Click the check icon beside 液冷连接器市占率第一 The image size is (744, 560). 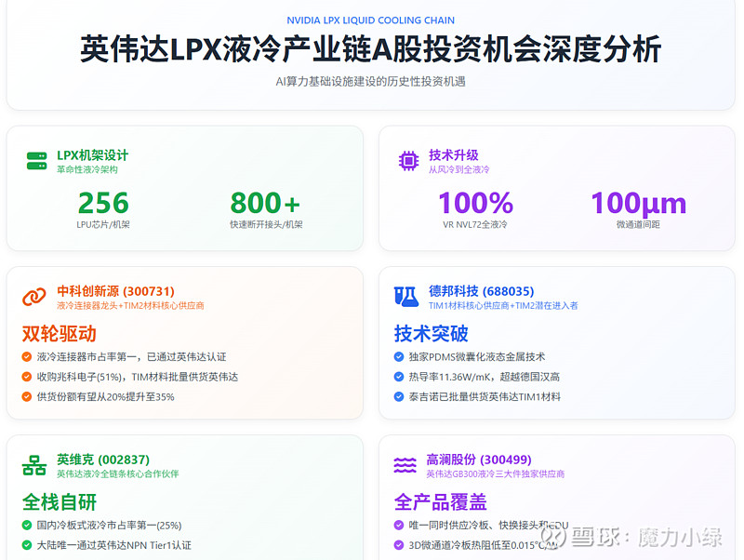point(27,357)
